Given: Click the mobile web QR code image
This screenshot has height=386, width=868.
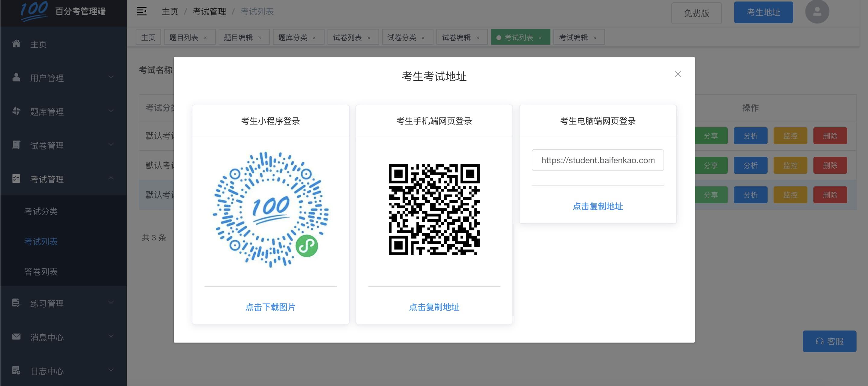Looking at the screenshot, I should pos(434,210).
